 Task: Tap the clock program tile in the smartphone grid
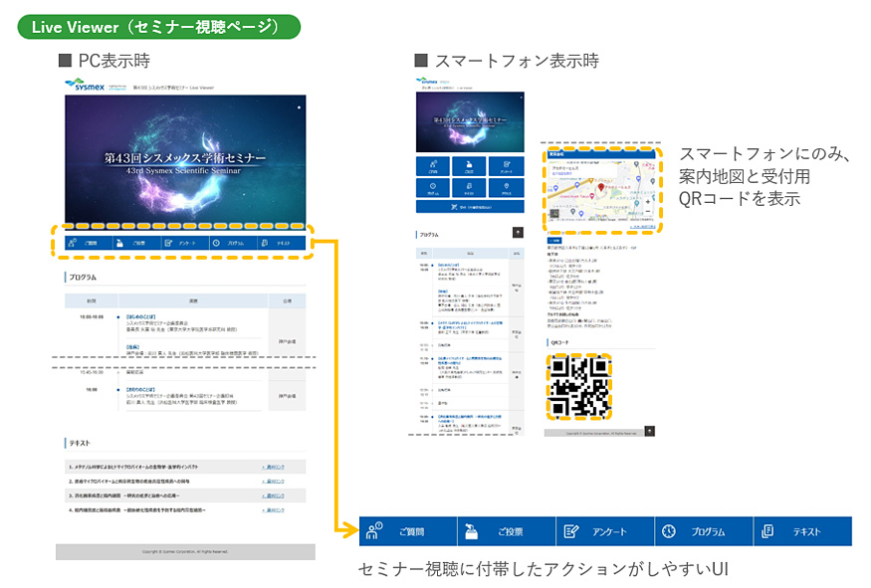(x=433, y=188)
